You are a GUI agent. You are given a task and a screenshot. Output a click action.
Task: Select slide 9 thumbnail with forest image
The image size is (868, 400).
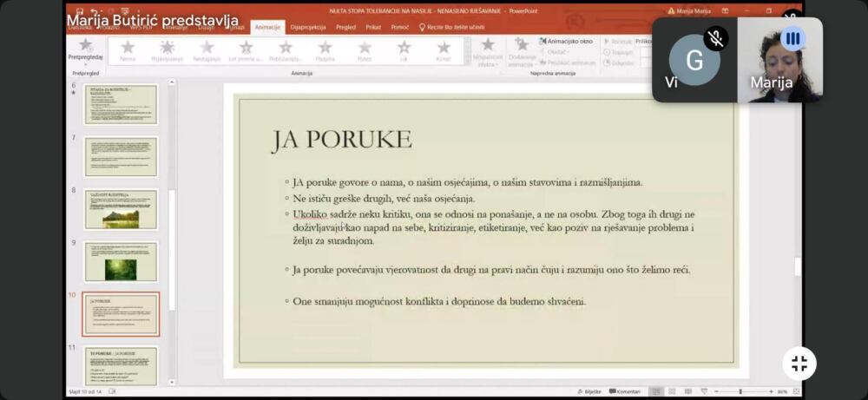pos(121,262)
